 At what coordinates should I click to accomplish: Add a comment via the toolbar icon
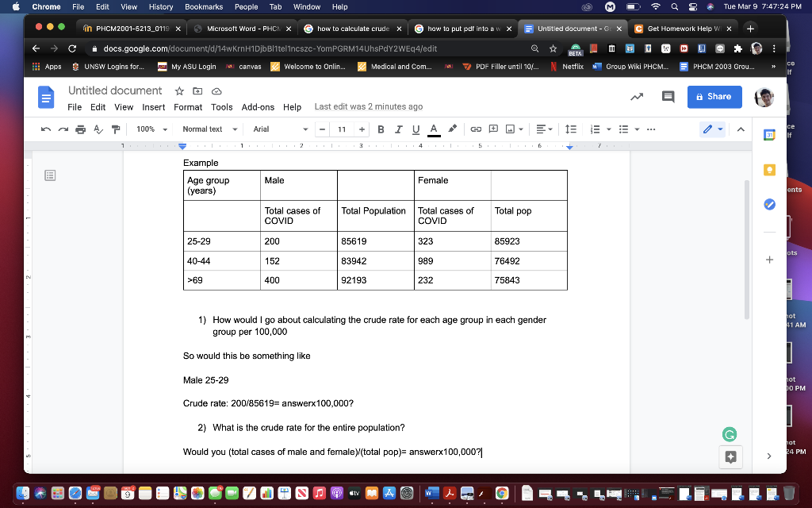(x=492, y=129)
